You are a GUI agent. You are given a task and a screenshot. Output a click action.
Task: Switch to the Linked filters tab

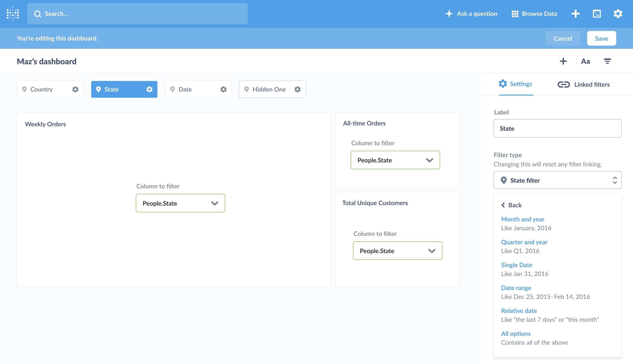[x=584, y=84]
